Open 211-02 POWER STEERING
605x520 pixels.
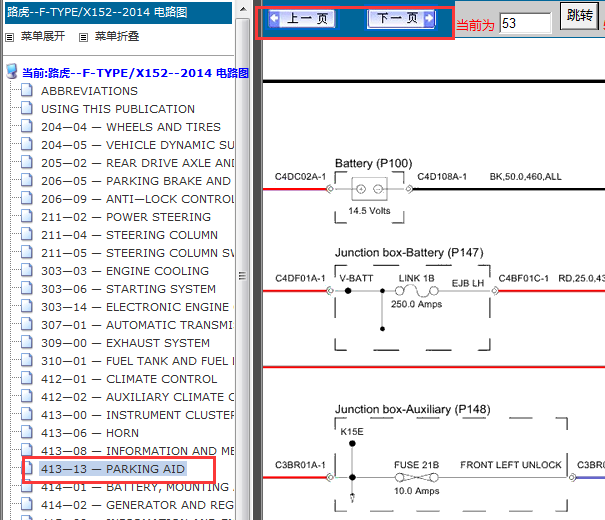click(126, 217)
